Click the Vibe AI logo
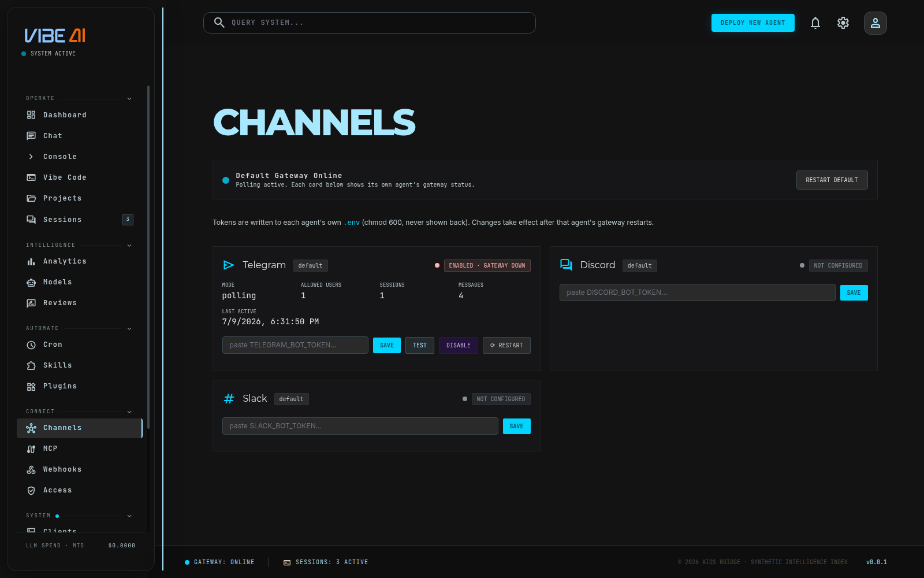Image resolution: width=924 pixels, height=578 pixels. click(x=55, y=36)
